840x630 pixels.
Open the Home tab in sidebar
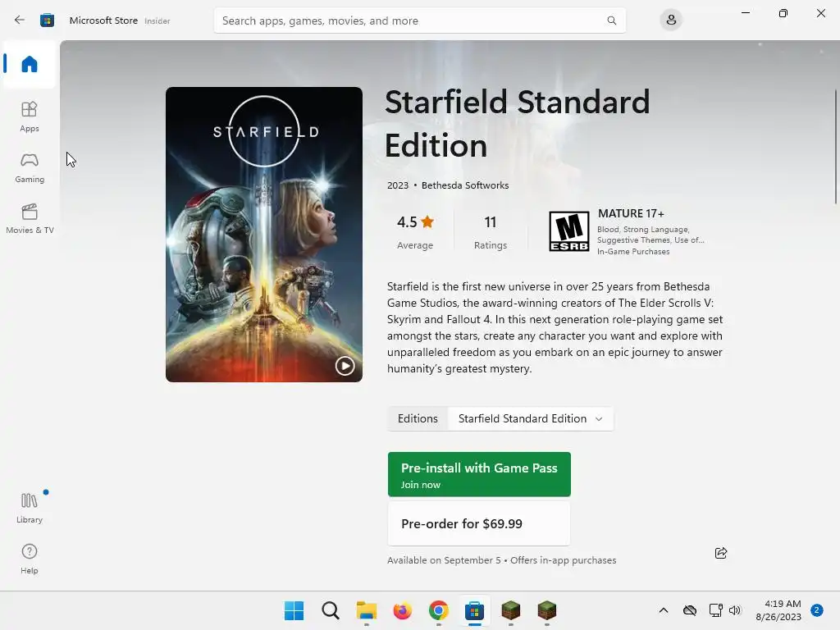coord(30,64)
